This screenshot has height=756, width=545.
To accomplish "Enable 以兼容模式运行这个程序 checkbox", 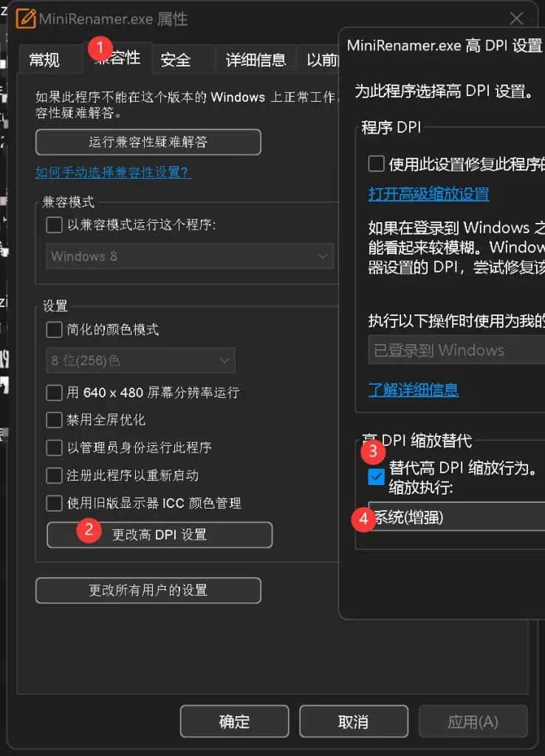I will (54, 224).
